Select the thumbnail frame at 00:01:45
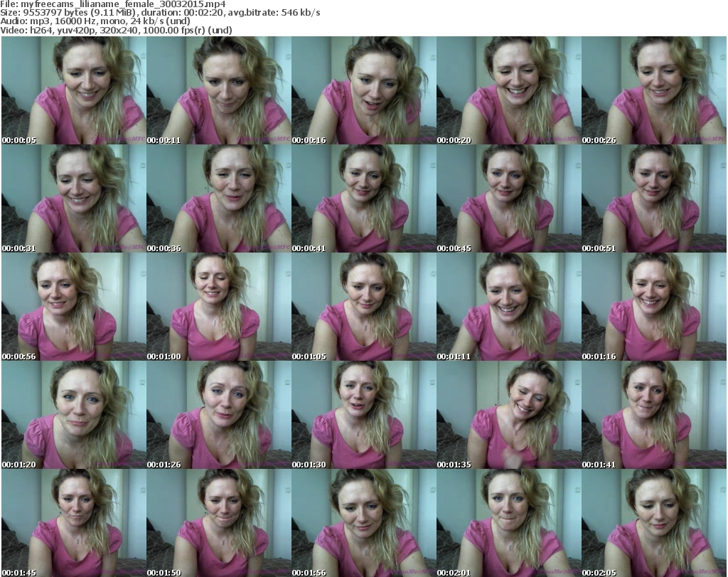728x577 pixels. click(x=74, y=523)
